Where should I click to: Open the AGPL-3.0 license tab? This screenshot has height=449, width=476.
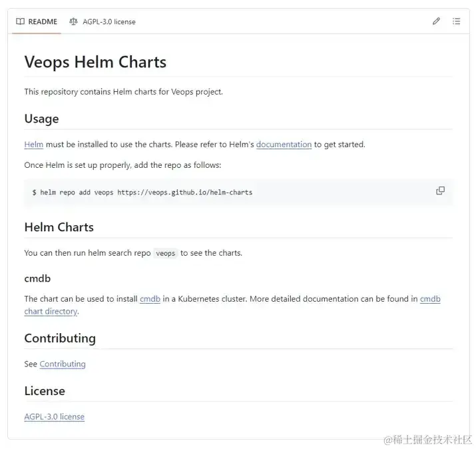tap(103, 21)
